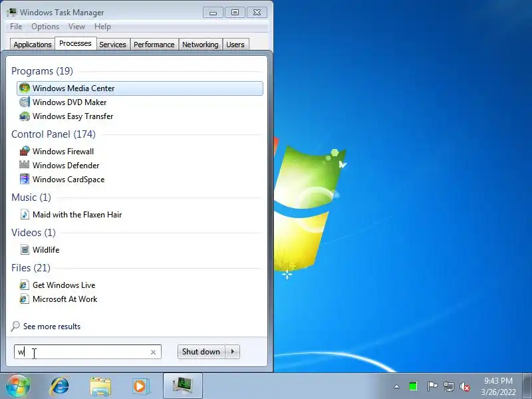
Task: Select the Task Manager taskbar button
Action: [183, 386]
